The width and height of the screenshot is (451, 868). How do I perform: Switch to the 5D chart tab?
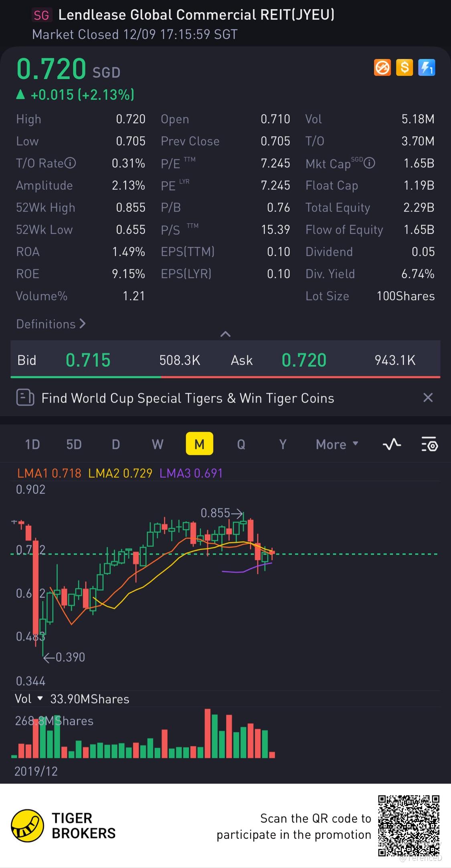click(74, 444)
